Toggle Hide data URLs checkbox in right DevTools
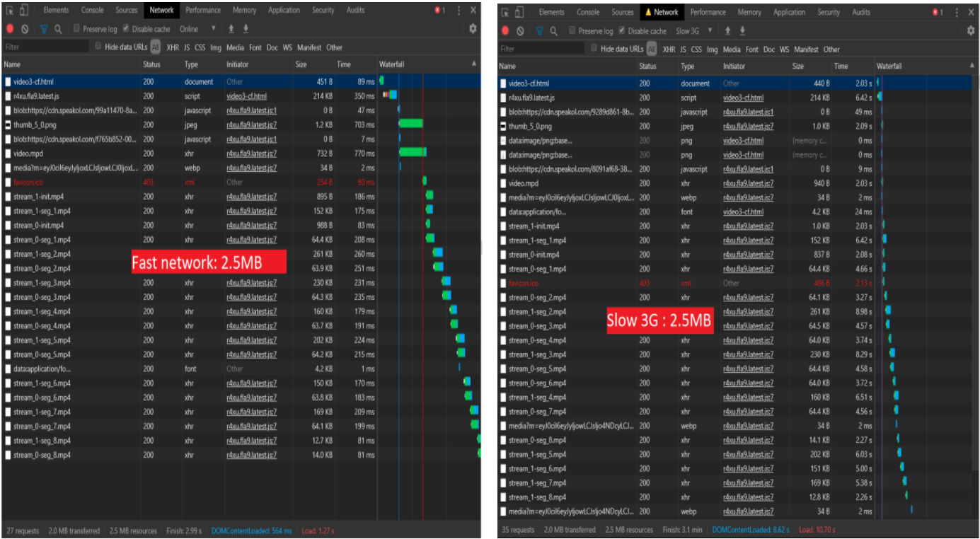Image resolution: width=980 pixels, height=539 pixels. click(x=594, y=49)
